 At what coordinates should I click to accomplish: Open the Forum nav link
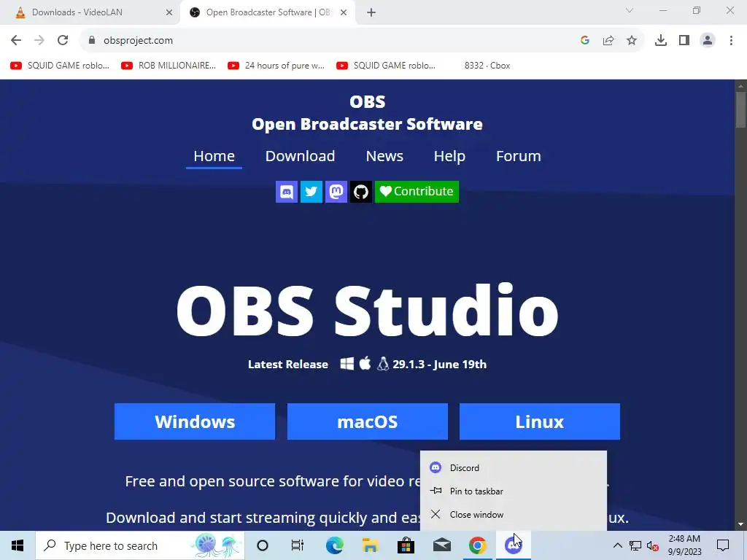[x=519, y=156]
